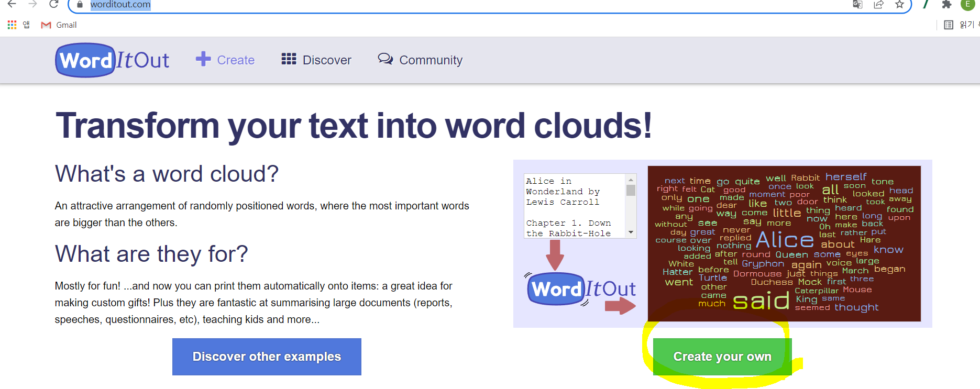Click the grid icon beside Discover
This screenshot has width=980, height=389.
coord(289,59)
